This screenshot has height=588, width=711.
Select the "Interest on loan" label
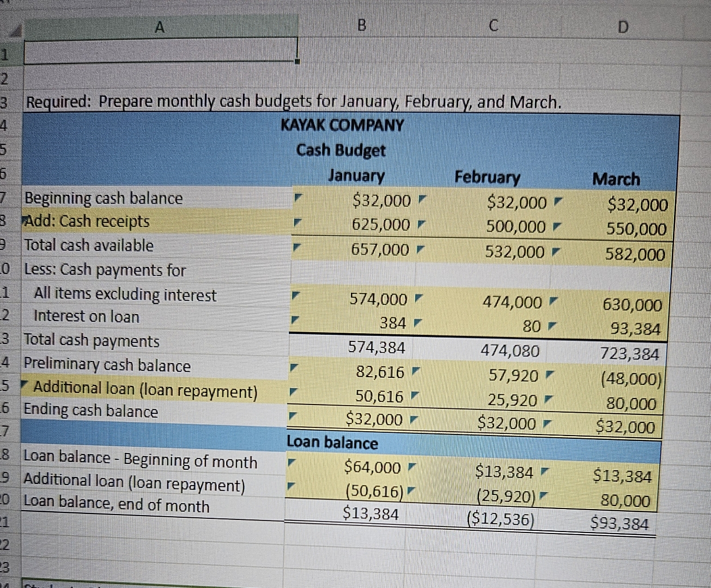tap(87, 316)
